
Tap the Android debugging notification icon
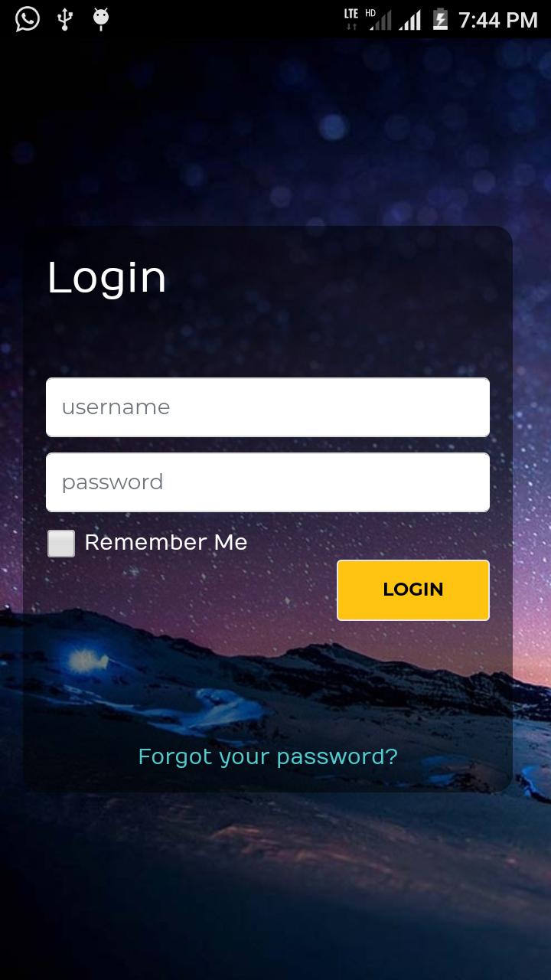[100, 18]
